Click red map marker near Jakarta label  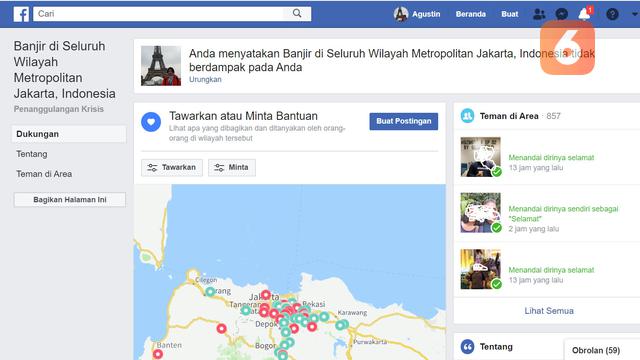click(x=266, y=294)
